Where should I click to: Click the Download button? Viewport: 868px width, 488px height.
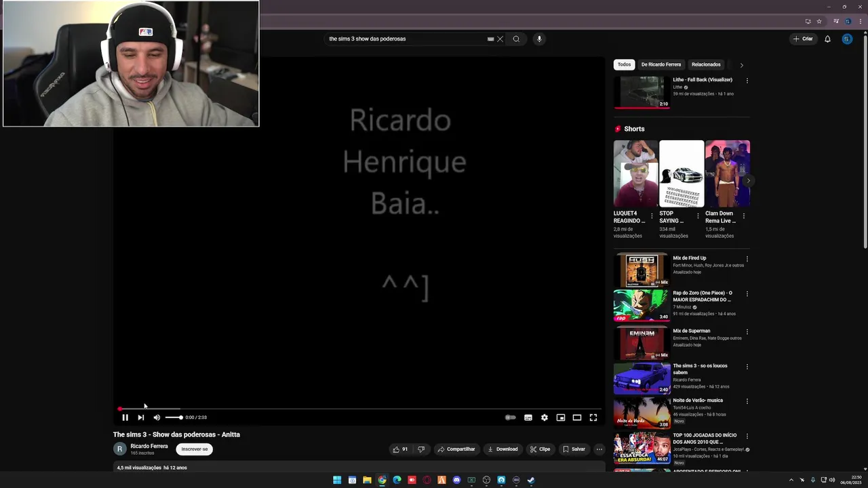click(502, 449)
